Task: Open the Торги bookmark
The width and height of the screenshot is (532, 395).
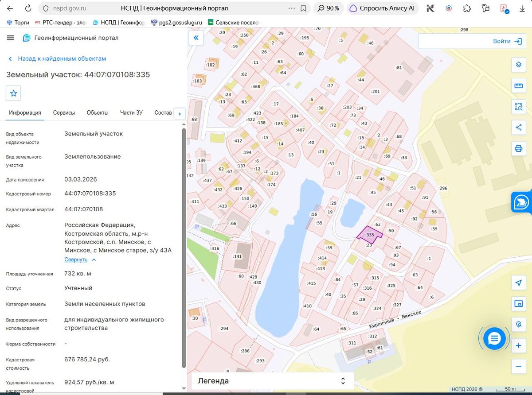Action: [x=18, y=22]
